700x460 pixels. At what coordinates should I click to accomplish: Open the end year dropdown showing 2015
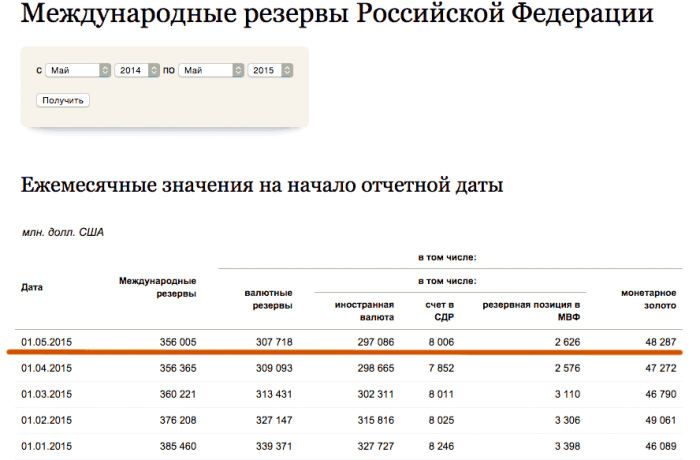coord(270,70)
